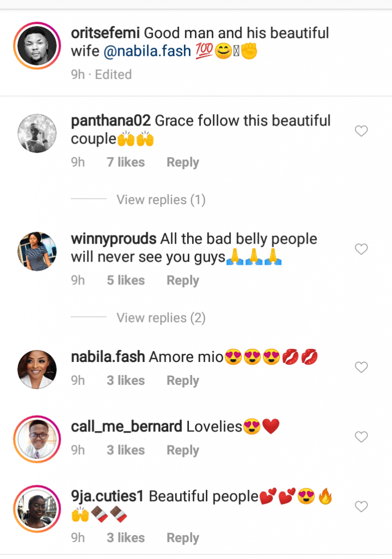The width and height of the screenshot is (392, 559).
Task: Expand View replies (1) under panthana02
Action: coord(161,200)
